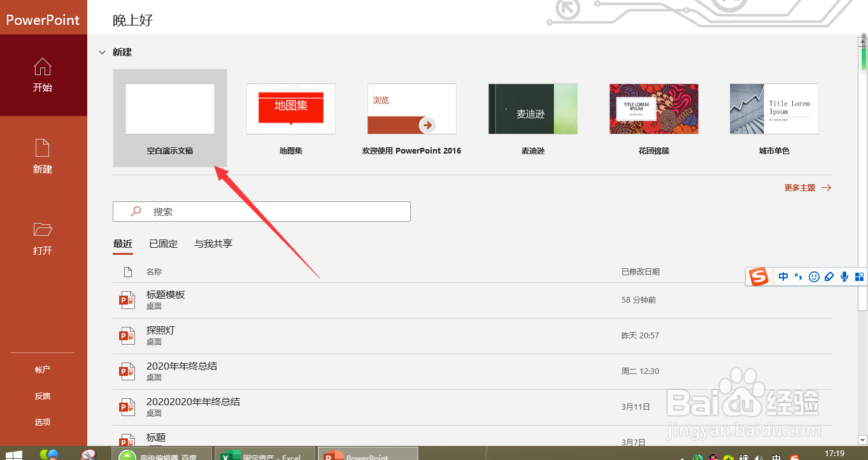Click the scrollbar down arrow
This screenshot has width=868, height=460.
pos(863,439)
